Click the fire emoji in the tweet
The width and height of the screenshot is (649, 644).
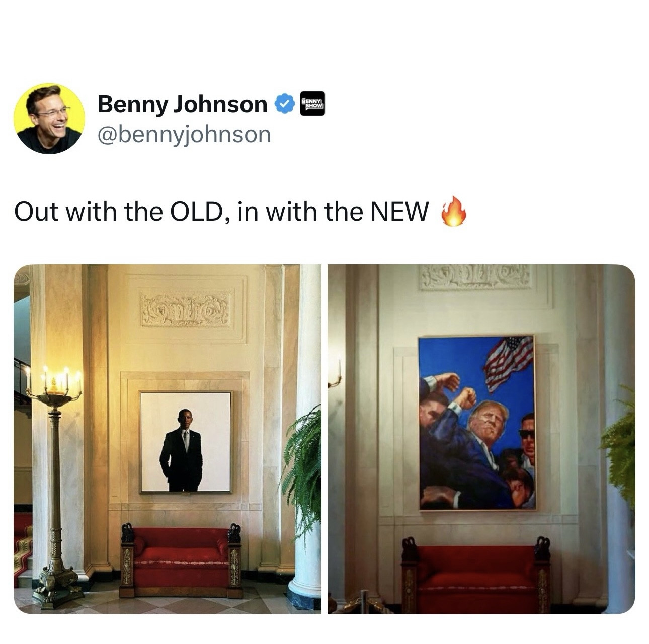click(453, 211)
